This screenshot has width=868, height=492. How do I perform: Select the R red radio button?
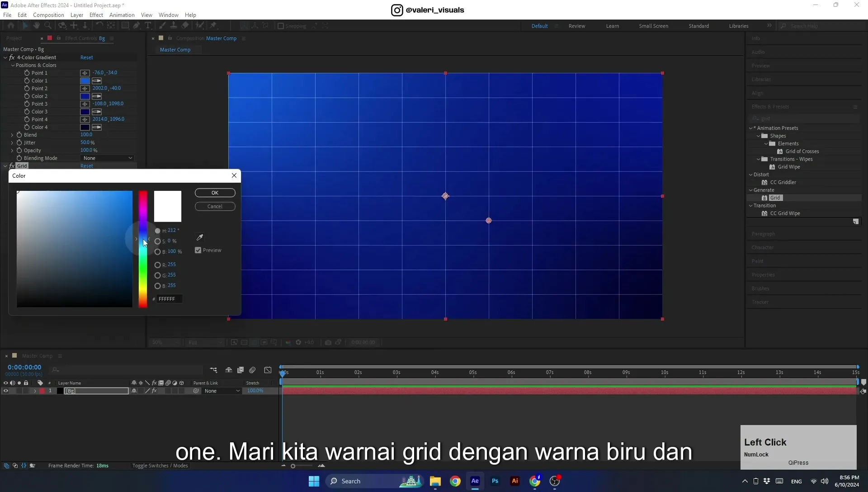point(157,265)
